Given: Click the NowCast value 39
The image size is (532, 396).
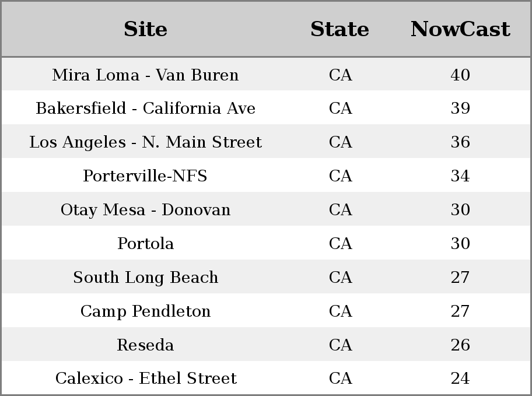Looking at the screenshot, I should [x=460, y=108].
